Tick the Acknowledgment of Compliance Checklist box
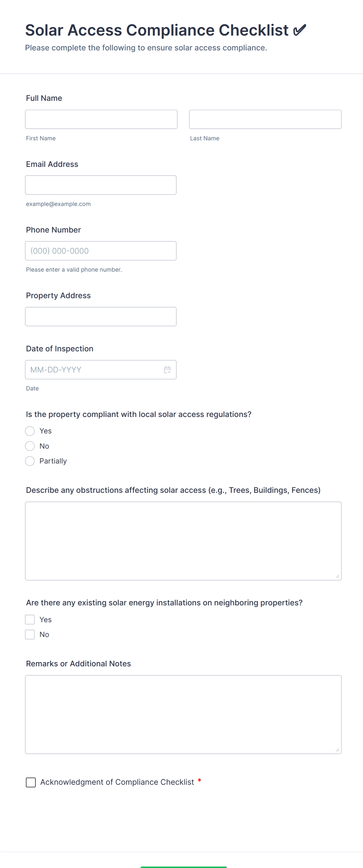The width and height of the screenshot is (363, 868). click(x=31, y=782)
